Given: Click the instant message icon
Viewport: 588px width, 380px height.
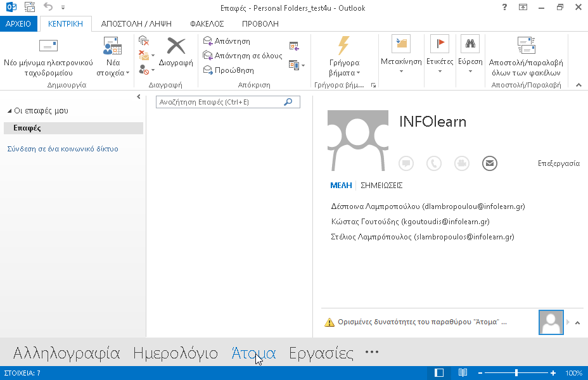Looking at the screenshot, I should [406, 163].
